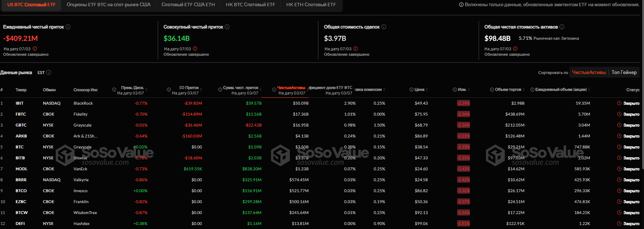Sort table by Ежедневный объем (акции) arrows

(589, 90)
